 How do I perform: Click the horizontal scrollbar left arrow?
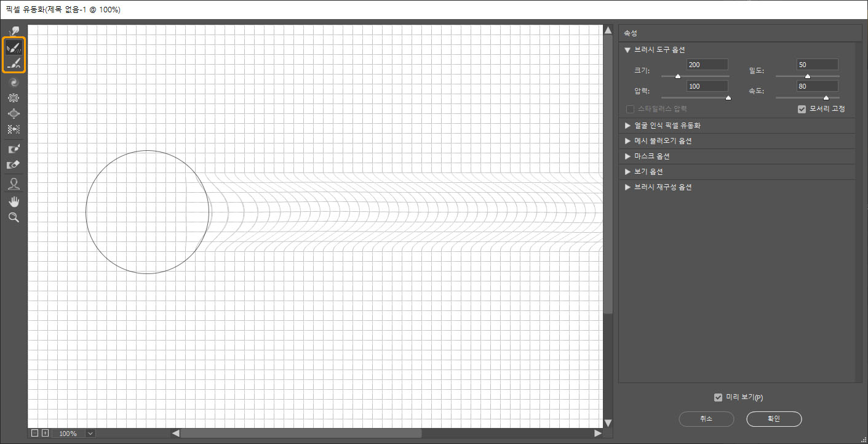coord(175,434)
